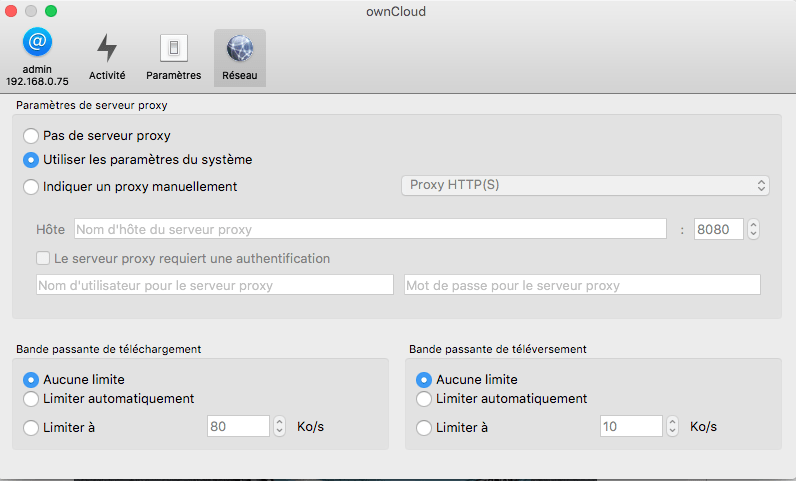Select Pas de serveur proxy option

pos(31,135)
